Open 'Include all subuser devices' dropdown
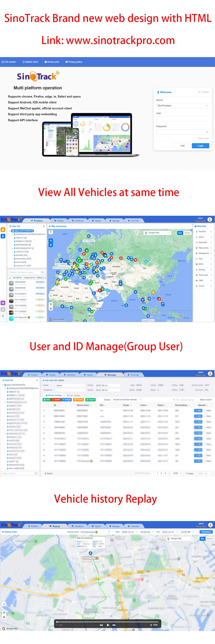The height and width of the screenshot is (644, 215). click(x=127, y=399)
